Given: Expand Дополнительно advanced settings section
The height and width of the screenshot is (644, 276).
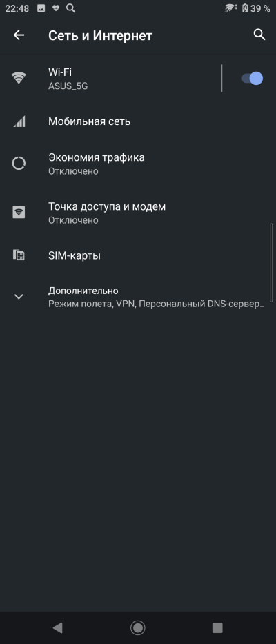Looking at the screenshot, I should 138,297.
